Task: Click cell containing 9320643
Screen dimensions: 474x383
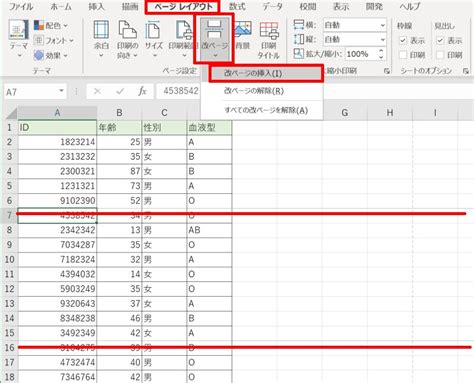Action: (x=57, y=303)
